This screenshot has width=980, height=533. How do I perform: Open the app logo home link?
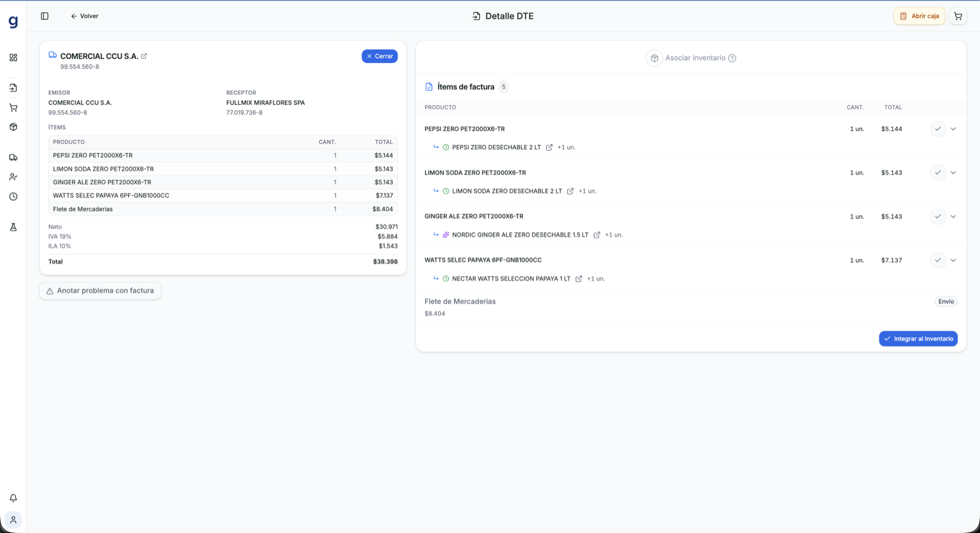13,22
